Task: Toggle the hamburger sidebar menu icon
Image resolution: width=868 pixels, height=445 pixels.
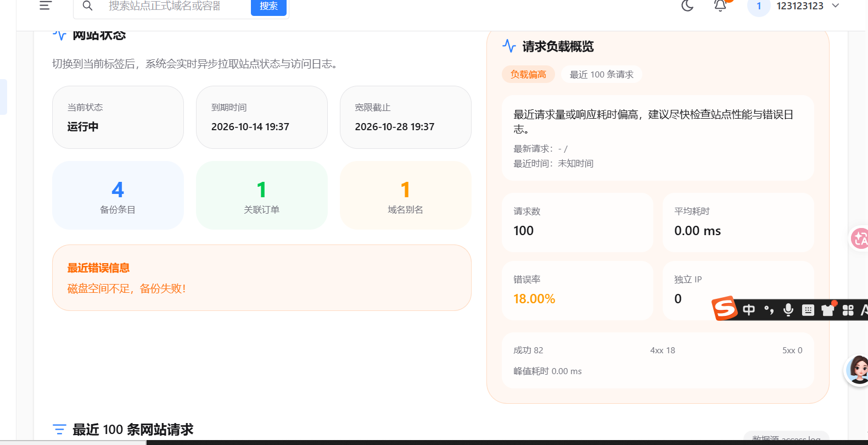Action: [x=46, y=5]
